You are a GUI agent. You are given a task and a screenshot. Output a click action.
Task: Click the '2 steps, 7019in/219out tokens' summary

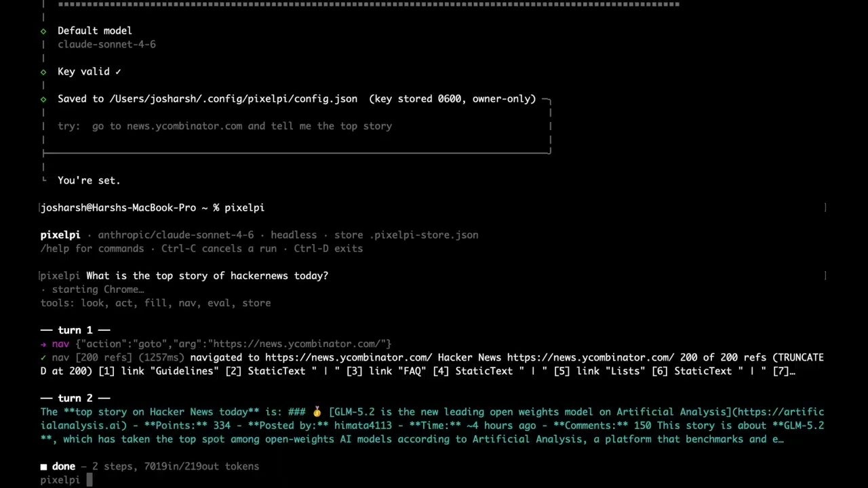(x=176, y=466)
